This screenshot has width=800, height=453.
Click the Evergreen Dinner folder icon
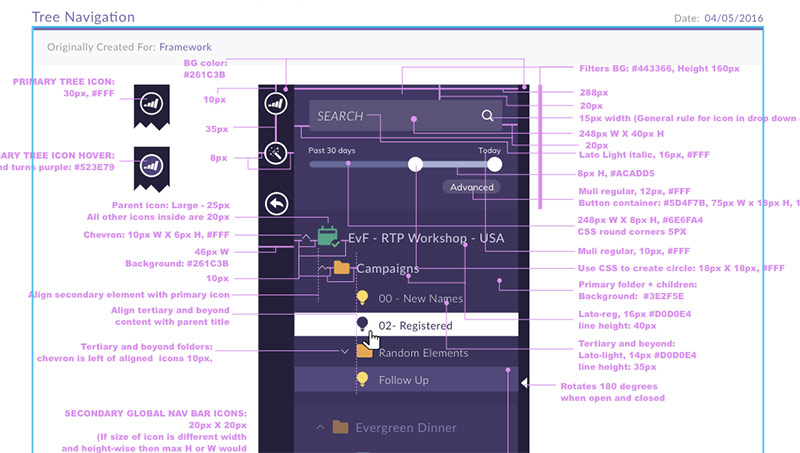(x=342, y=427)
